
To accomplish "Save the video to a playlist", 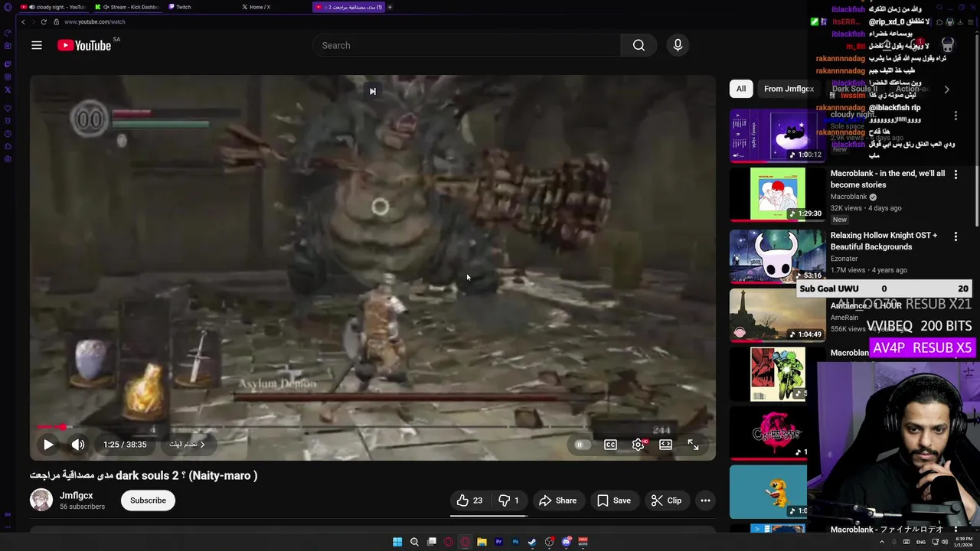I will point(614,500).
